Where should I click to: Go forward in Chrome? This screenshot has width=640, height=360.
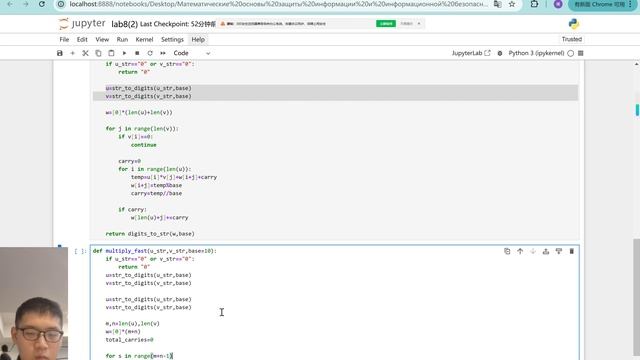pos(26,4)
